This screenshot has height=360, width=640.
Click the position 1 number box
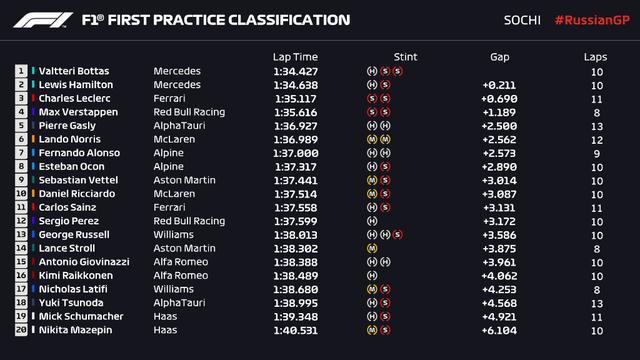(x=21, y=71)
